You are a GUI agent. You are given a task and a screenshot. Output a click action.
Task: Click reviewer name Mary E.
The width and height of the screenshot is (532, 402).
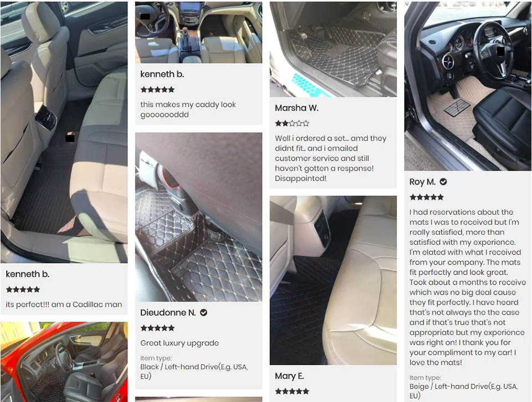pos(289,376)
